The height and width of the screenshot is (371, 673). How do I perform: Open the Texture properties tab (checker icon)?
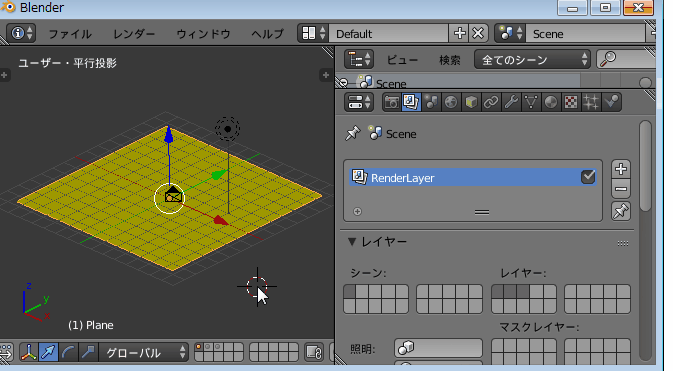pyautogui.click(x=571, y=102)
